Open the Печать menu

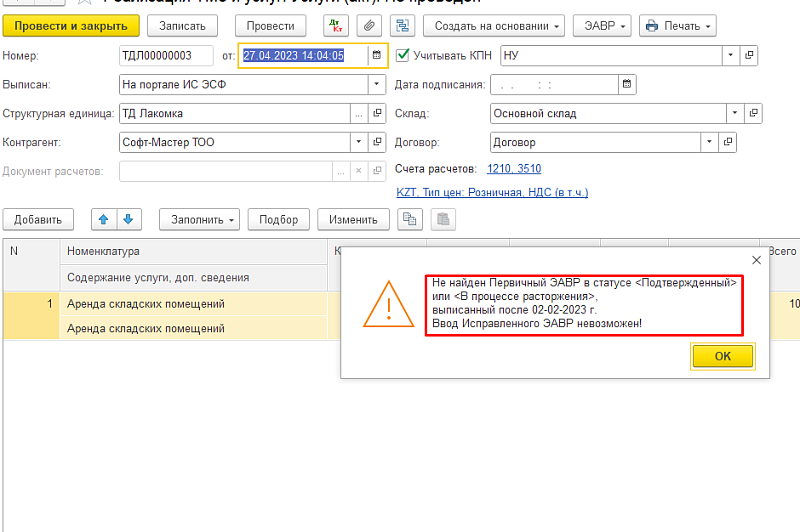[x=677, y=25]
